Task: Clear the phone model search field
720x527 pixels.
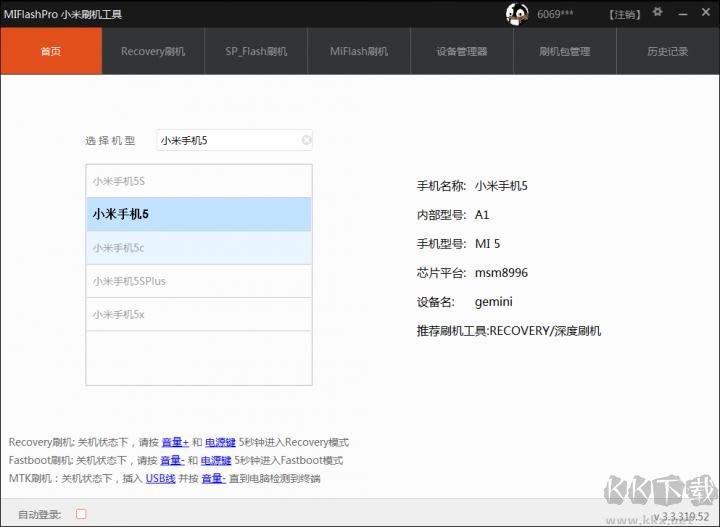Action: coord(306,140)
